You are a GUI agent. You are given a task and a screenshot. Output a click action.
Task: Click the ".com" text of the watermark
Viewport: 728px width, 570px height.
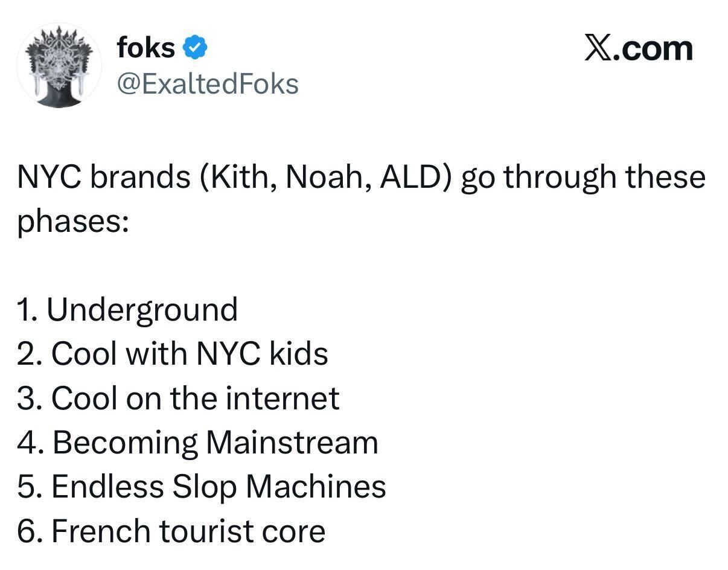pos(655,50)
